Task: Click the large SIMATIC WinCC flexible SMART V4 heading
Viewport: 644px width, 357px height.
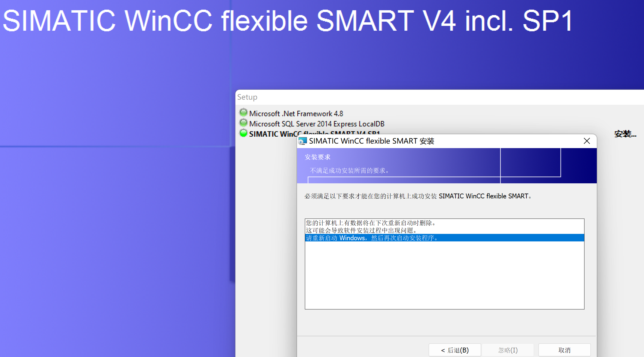Action: [287, 20]
